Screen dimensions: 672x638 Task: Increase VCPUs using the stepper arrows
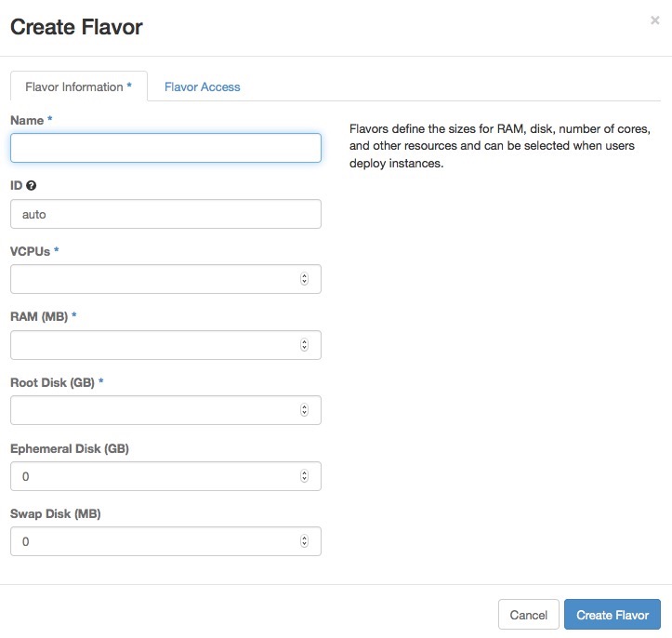305,277
